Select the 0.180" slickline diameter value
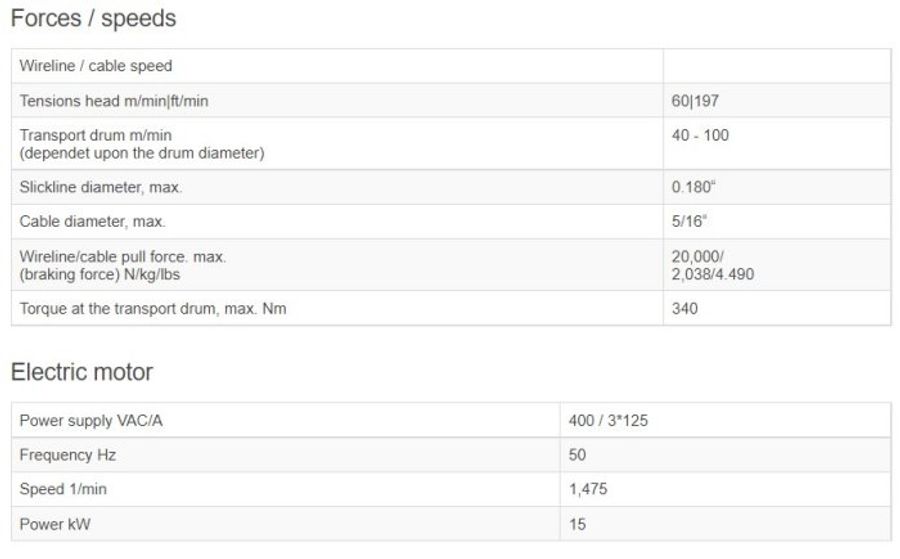The image size is (900, 559). tap(692, 187)
